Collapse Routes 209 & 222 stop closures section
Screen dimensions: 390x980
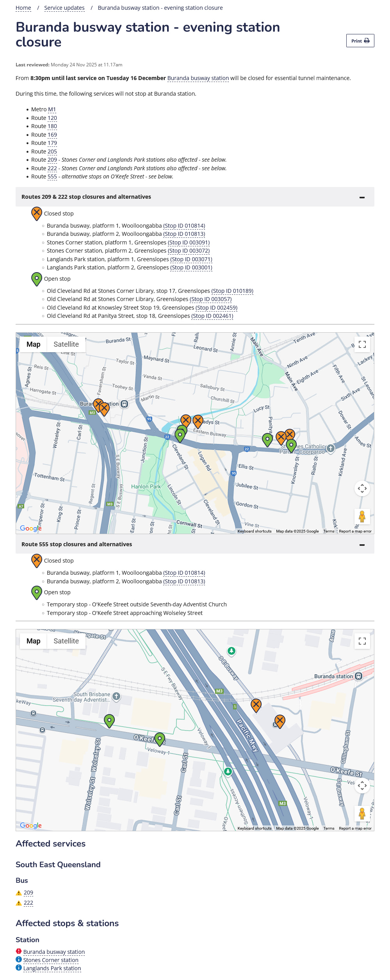click(x=362, y=197)
